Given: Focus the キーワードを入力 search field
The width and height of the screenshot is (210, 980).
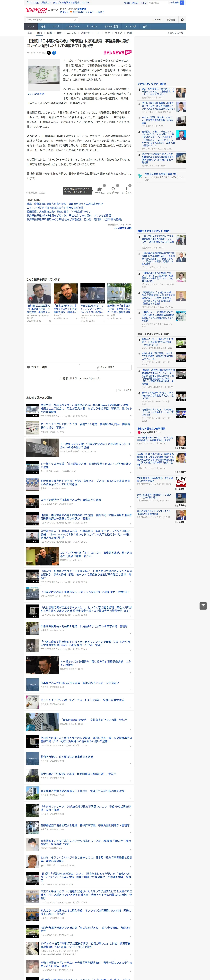Looking at the screenshot, I should [x=49, y=20].
